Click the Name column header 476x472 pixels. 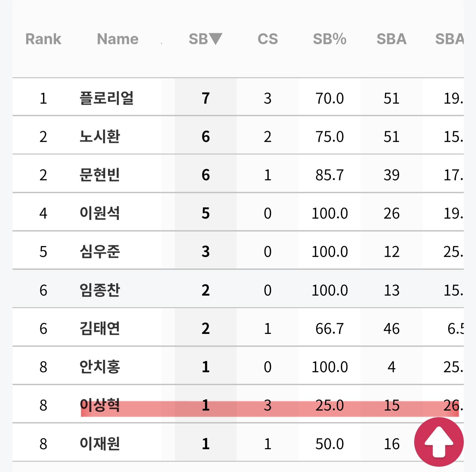point(118,39)
